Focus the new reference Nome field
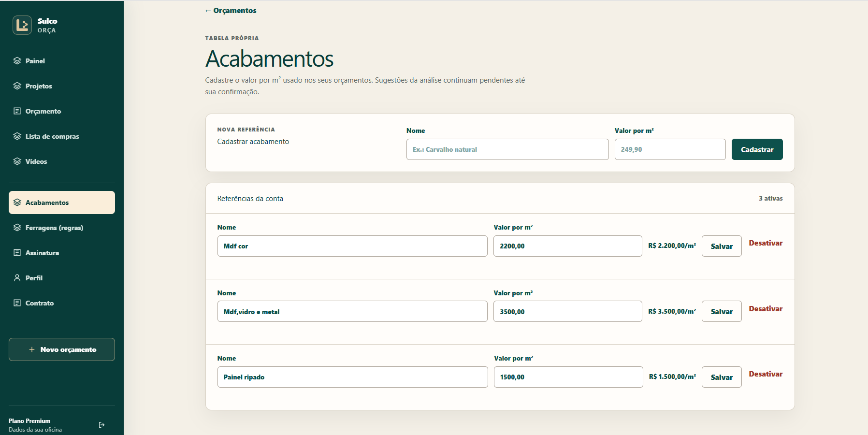Image resolution: width=868 pixels, height=435 pixels. (x=507, y=149)
